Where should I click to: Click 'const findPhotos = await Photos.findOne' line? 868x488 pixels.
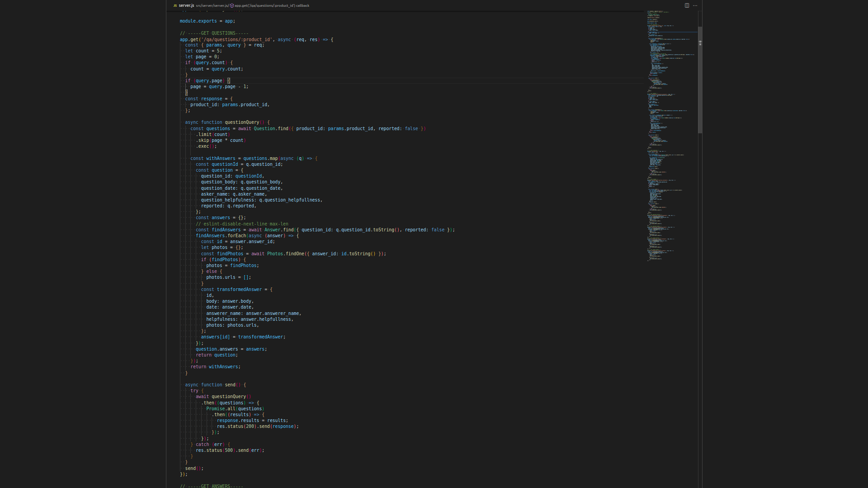[x=293, y=253]
